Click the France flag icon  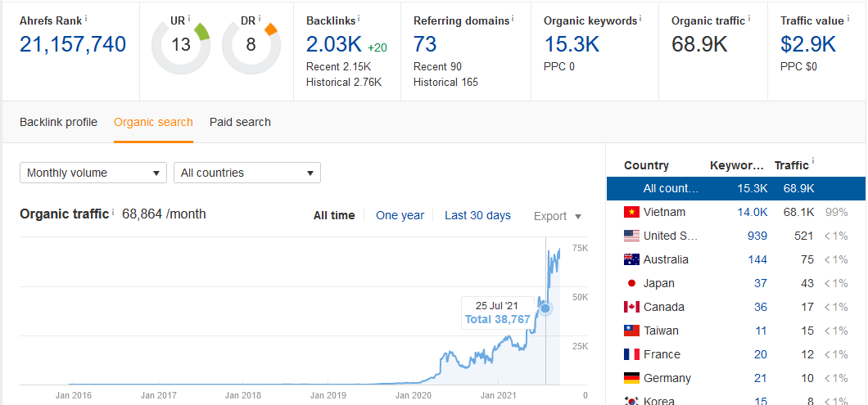click(631, 354)
